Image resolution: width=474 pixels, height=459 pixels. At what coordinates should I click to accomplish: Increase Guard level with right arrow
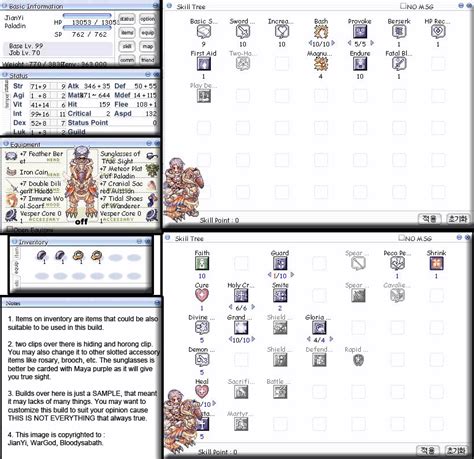292,275
